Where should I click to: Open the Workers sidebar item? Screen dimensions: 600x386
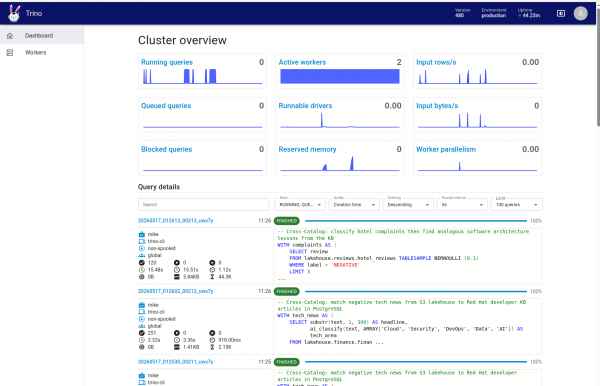[x=42, y=52]
